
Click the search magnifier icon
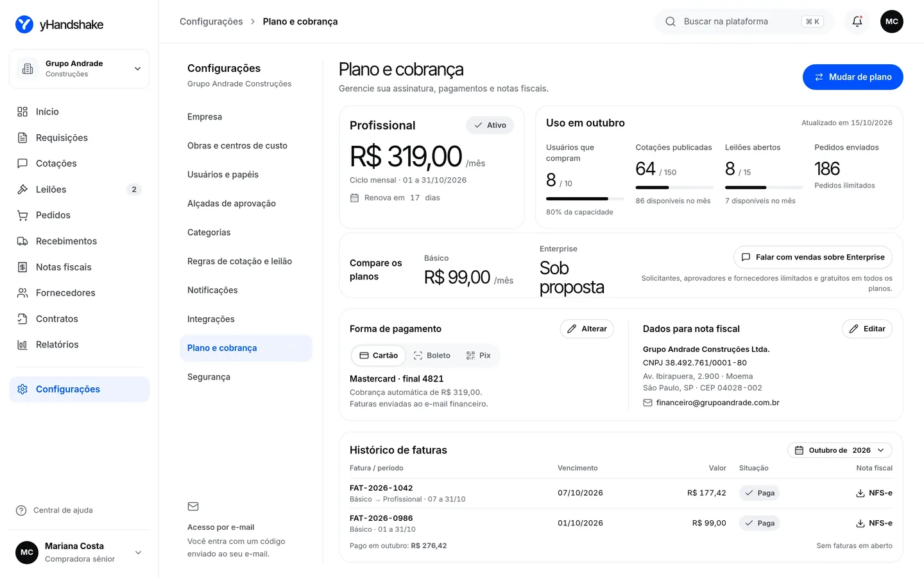point(671,21)
